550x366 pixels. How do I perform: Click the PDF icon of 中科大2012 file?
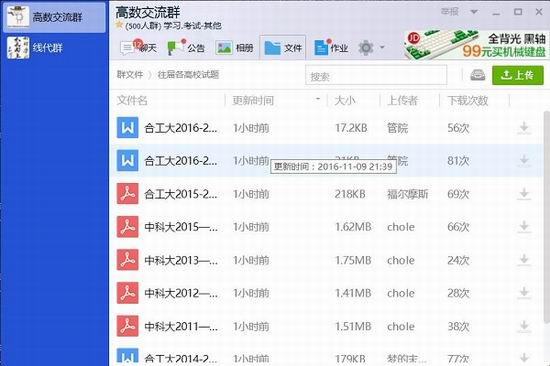(x=127, y=293)
